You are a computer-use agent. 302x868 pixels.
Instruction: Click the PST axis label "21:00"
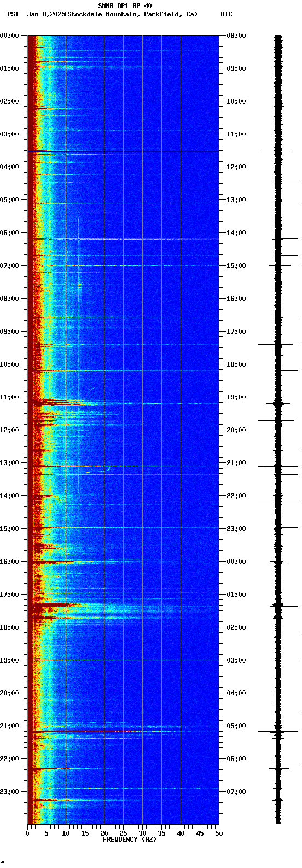[x=9, y=726]
